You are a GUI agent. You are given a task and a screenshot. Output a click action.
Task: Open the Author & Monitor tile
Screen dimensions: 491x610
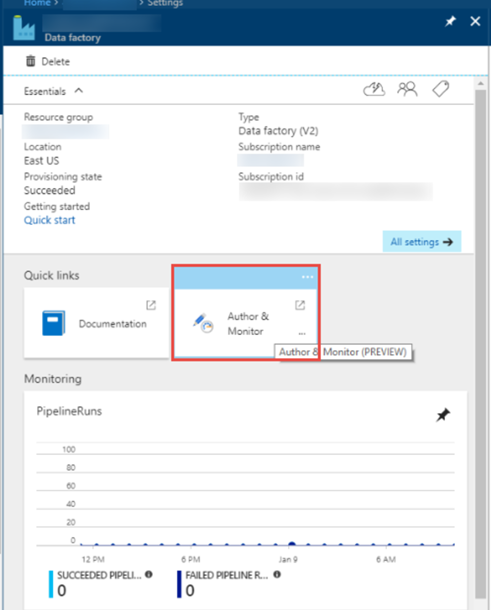[246, 323]
